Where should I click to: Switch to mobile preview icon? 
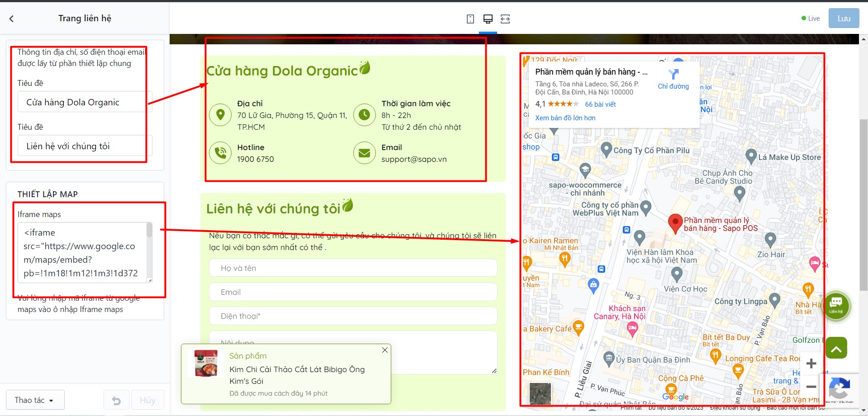pos(470,19)
